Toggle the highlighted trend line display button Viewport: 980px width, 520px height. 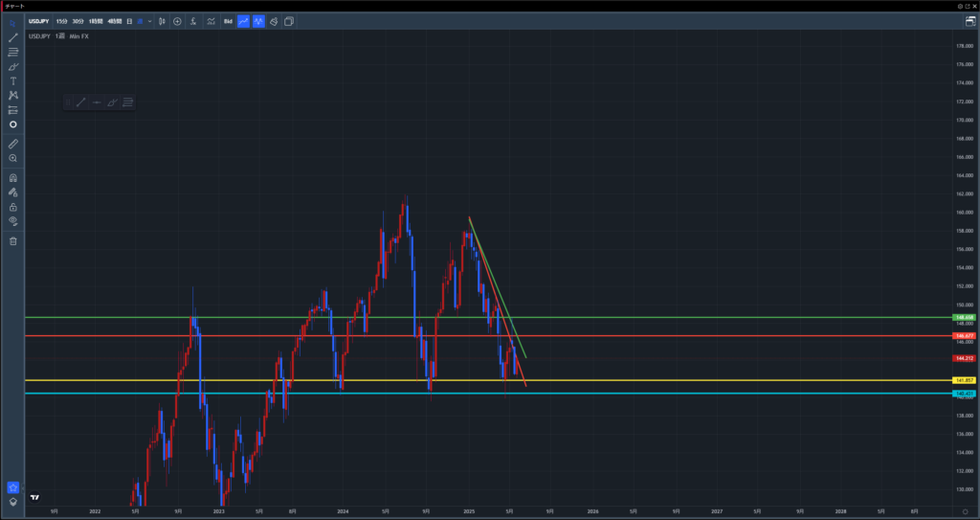243,21
